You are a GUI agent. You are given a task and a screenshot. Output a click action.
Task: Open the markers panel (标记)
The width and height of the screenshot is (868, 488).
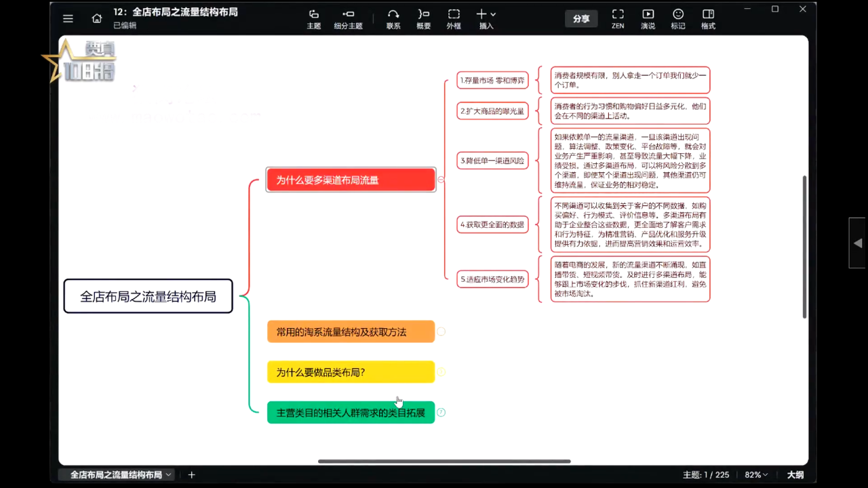(678, 18)
